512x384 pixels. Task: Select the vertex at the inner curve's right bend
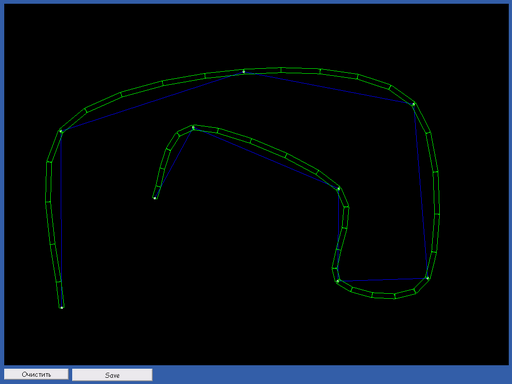339,189
